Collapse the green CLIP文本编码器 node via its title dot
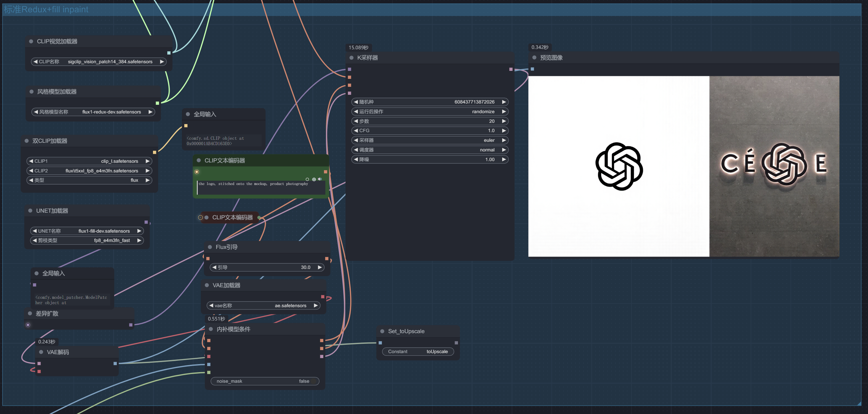 point(199,160)
